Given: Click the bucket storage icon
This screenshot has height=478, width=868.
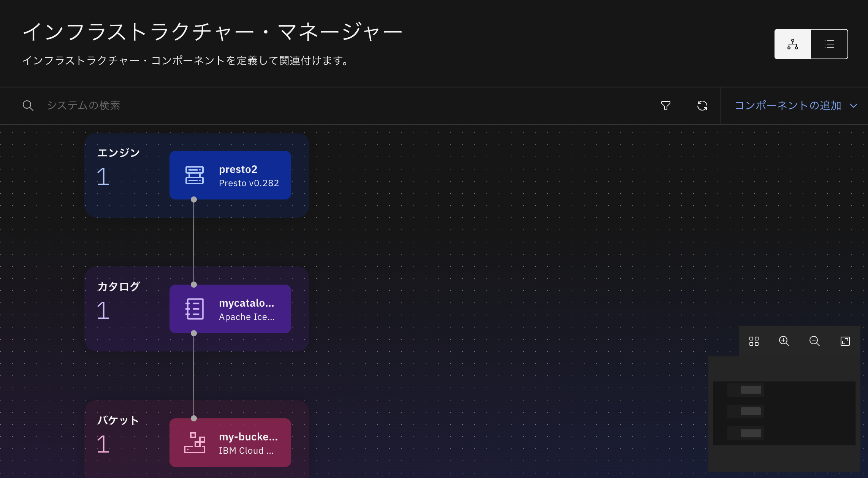Looking at the screenshot, I should [194, 443].
